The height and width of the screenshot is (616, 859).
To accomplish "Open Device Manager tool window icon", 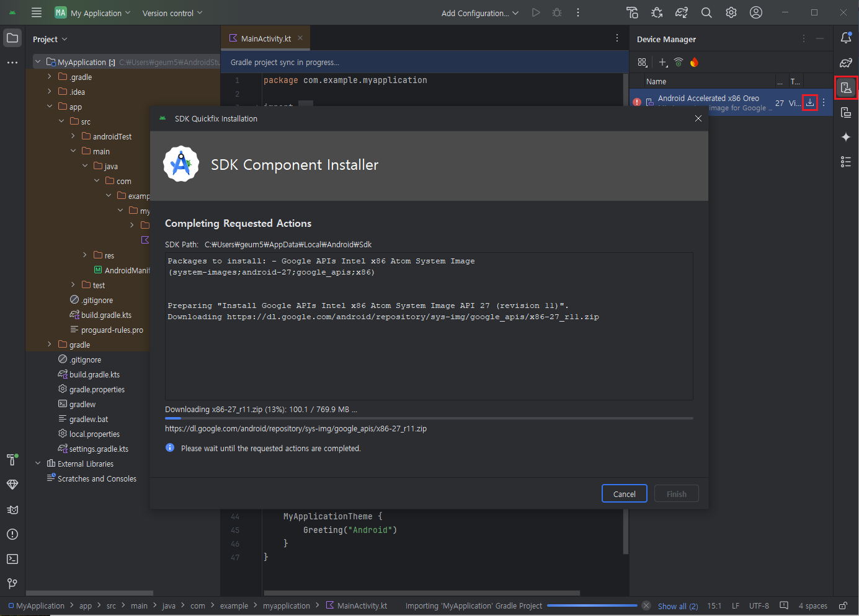I will click(846, 87).
